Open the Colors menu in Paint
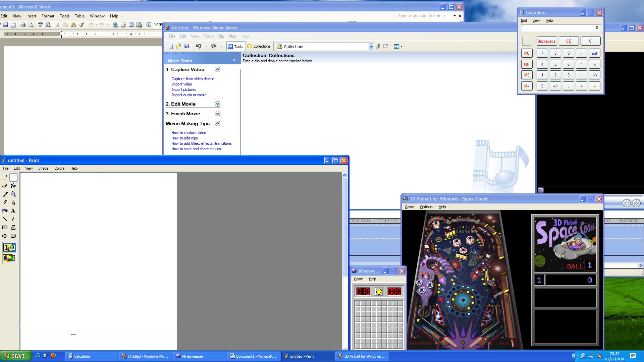 click(x=59, y=168)
